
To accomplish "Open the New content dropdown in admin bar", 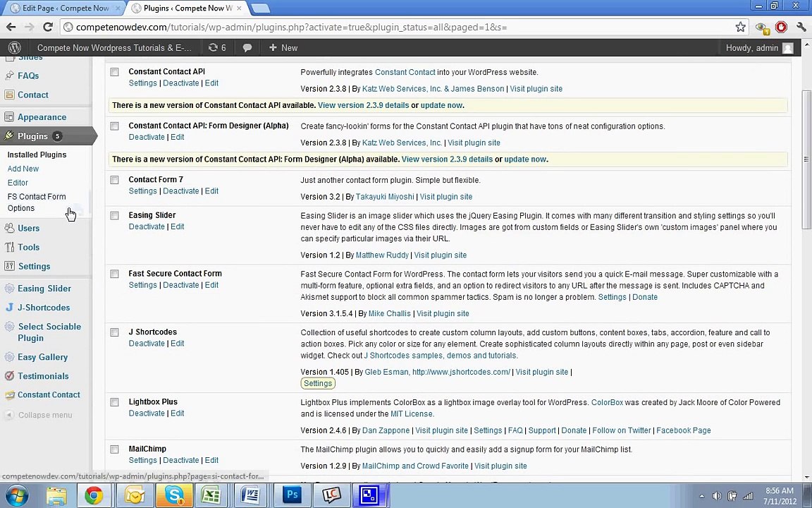I will pos(283,48).
